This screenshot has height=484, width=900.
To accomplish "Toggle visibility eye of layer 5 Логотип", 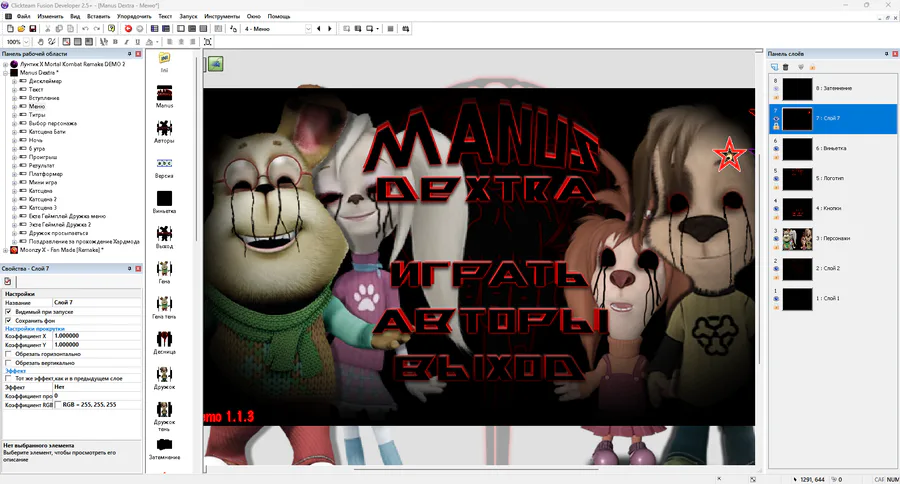I will [x=775, y=179].
